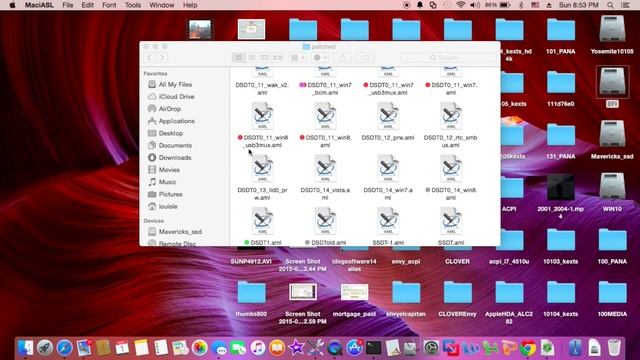
Task: Switch Finder to Cover Flow view
Action: point(278,58)
